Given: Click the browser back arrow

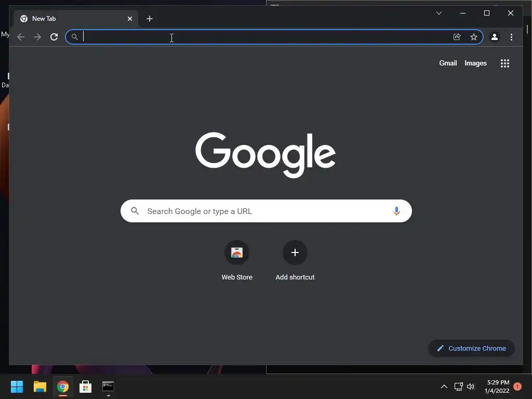Looking at the screenshot, I should (21, 37).
